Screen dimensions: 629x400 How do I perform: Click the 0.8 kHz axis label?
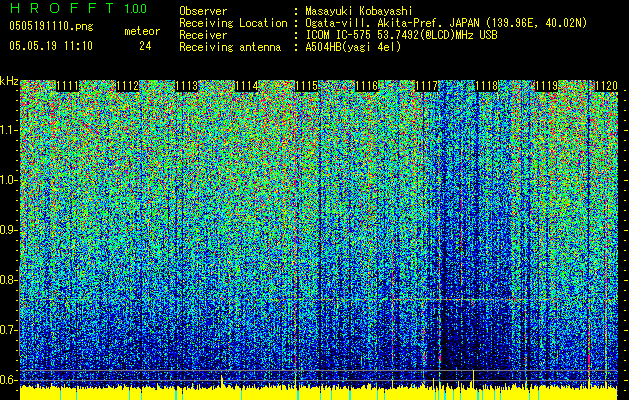click(9, 280)
